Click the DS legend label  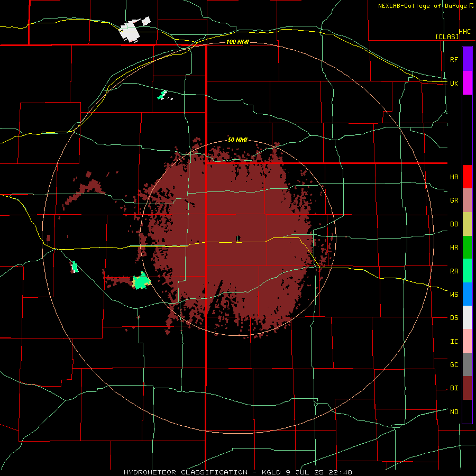tap(454, 317)
